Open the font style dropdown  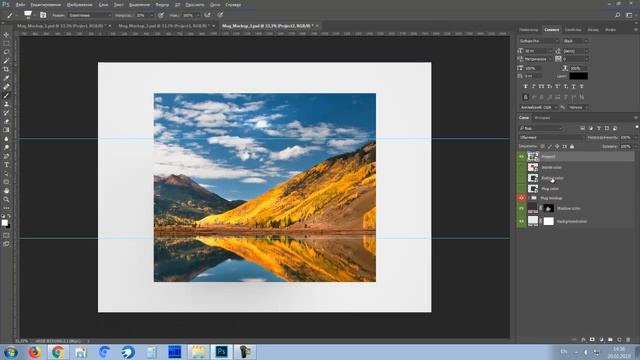click(x=576, y=41)
